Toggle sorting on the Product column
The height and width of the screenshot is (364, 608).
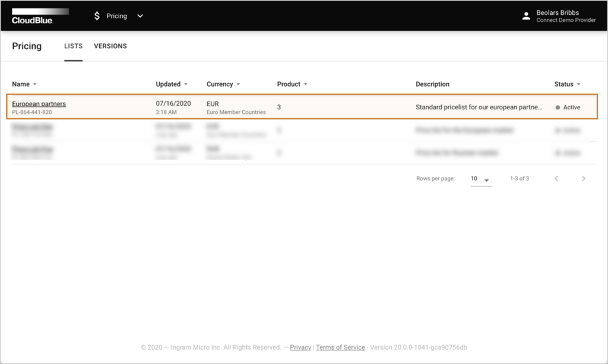306,84
